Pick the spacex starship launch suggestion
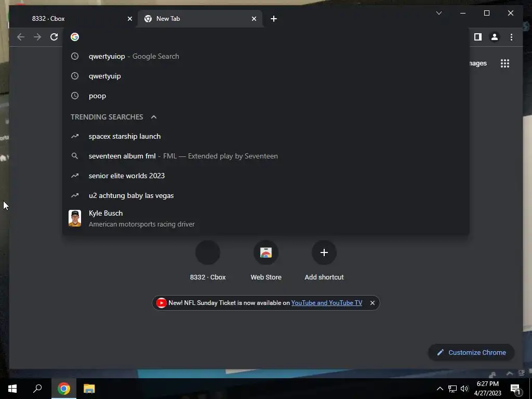532x399 pixels. tap(267, 137)
